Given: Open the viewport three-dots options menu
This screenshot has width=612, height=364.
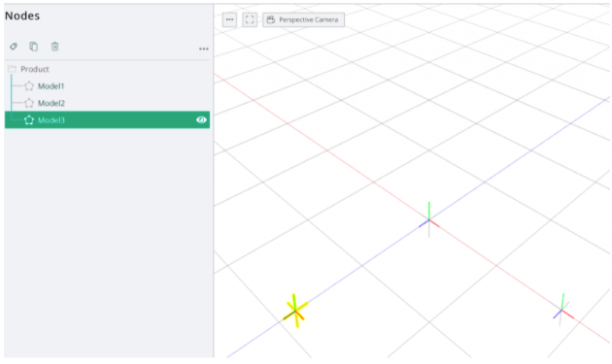Looking at the screenshot, I should (229, 19).
